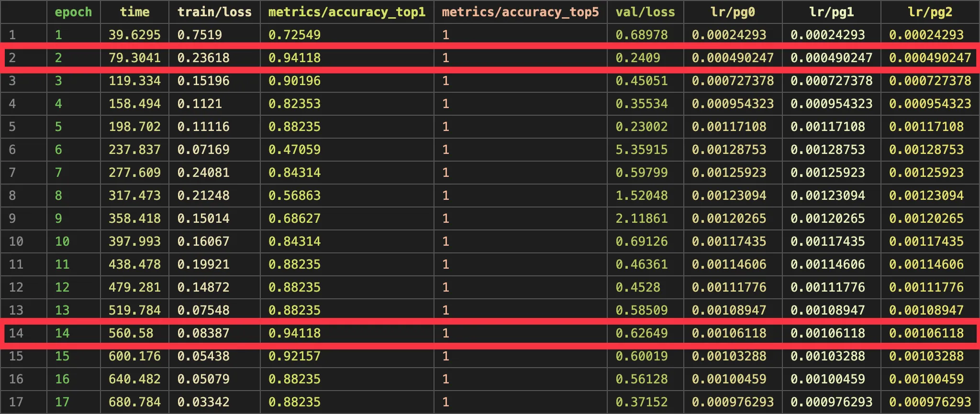Select the metrics/accuracy_top1 column header
The width and height of the screenshot is (980, 414).
pyautogui.click(x=347, y=12)
